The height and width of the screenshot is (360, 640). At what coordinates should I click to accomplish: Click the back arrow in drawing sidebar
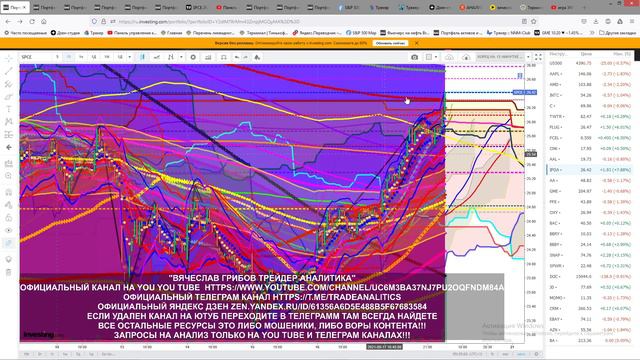coord(9,147)
